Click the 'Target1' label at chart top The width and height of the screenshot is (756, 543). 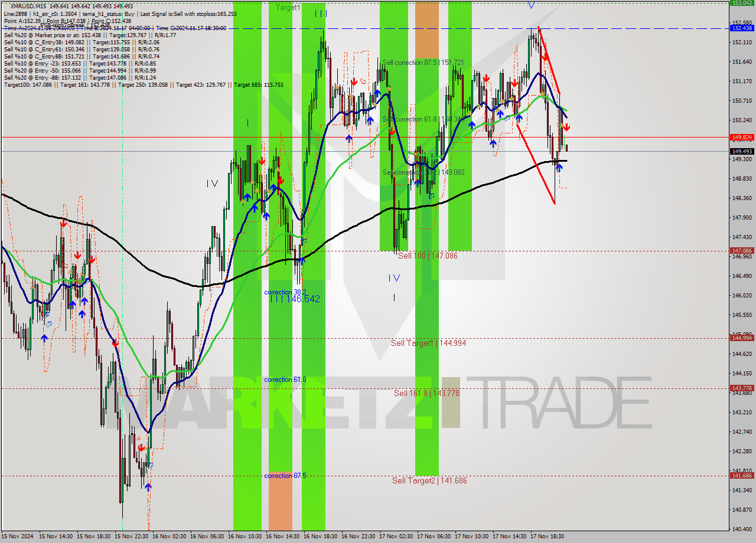(x=288, y=8)
